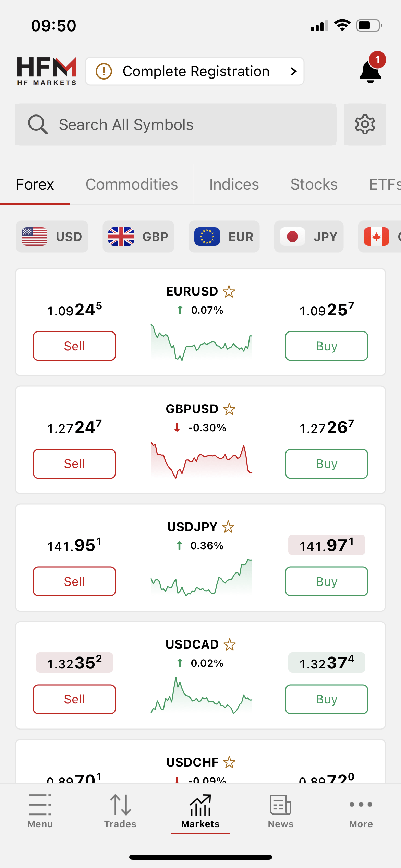Toggle USDJPY favorite star
This screenshot has width=401, height=868.
coord(228,527)
